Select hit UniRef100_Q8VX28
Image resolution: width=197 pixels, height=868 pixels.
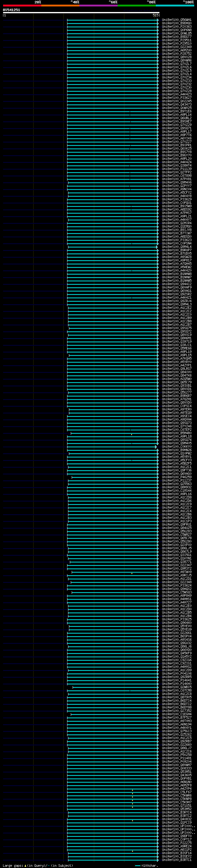pyautogui.click(x=177, y=57)
